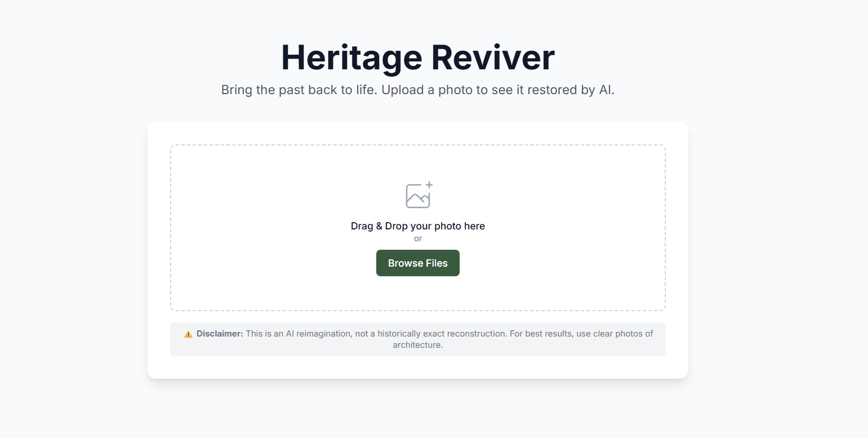Click the warning triangle icon beside Disclaimer
Image resolution: width=868 pixels, height=438 pixels.
pyautogui.click(x=188, y=334)
